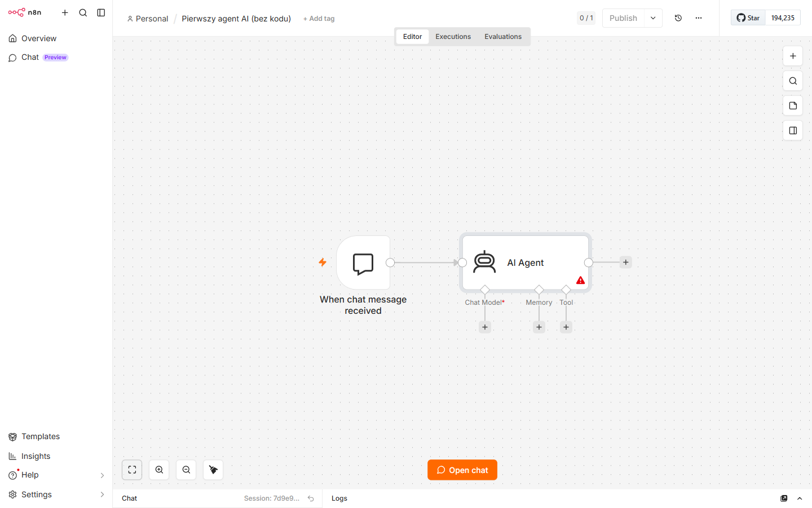Click the AI Agent input connector
This screenshot has height=508, width=812.
click(462, 262)
